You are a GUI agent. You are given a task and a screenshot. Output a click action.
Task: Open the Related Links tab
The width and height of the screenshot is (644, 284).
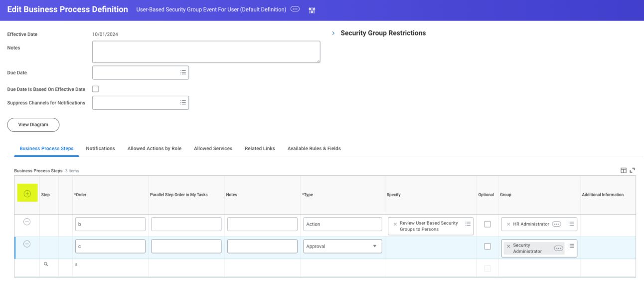pyautogui.click(x=260, y=148)
